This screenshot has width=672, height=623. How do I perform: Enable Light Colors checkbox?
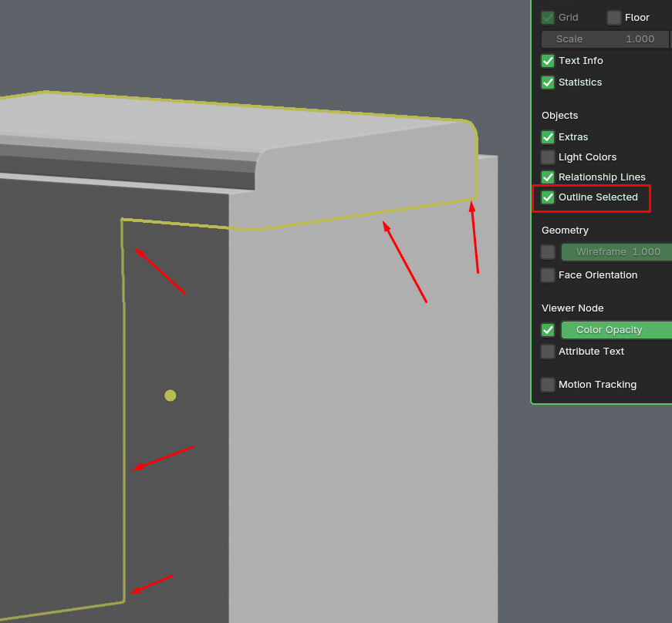click(x=548, y=157)
